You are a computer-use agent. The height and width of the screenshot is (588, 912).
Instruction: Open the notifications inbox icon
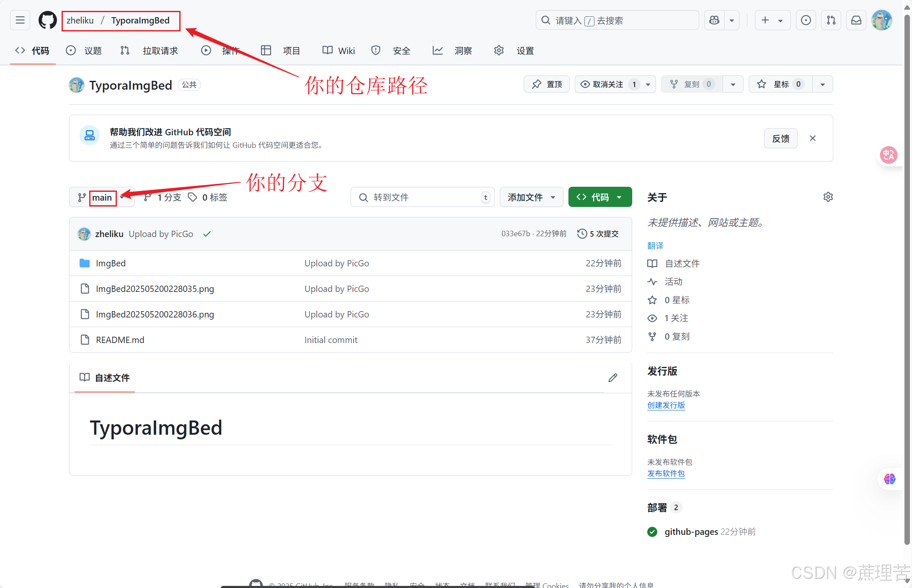point(856,20)
